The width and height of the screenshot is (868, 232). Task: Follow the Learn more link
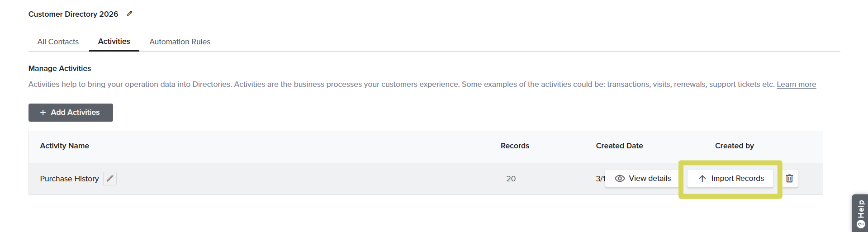pyautogui.click(x=796, y=85)
